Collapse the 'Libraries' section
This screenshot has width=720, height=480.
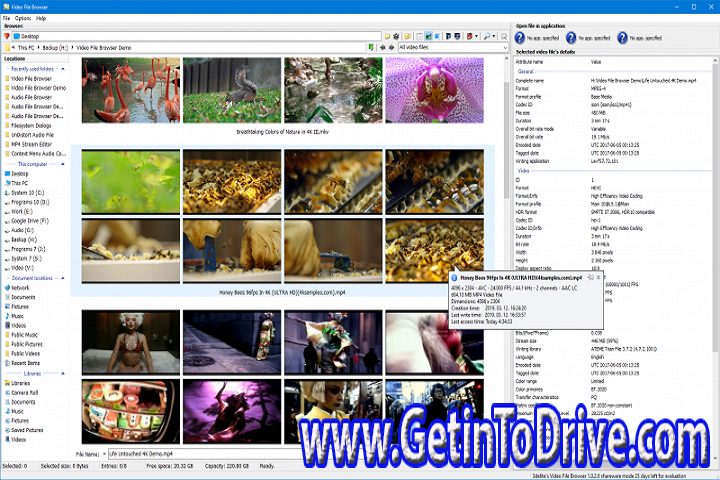click(63, 373)
